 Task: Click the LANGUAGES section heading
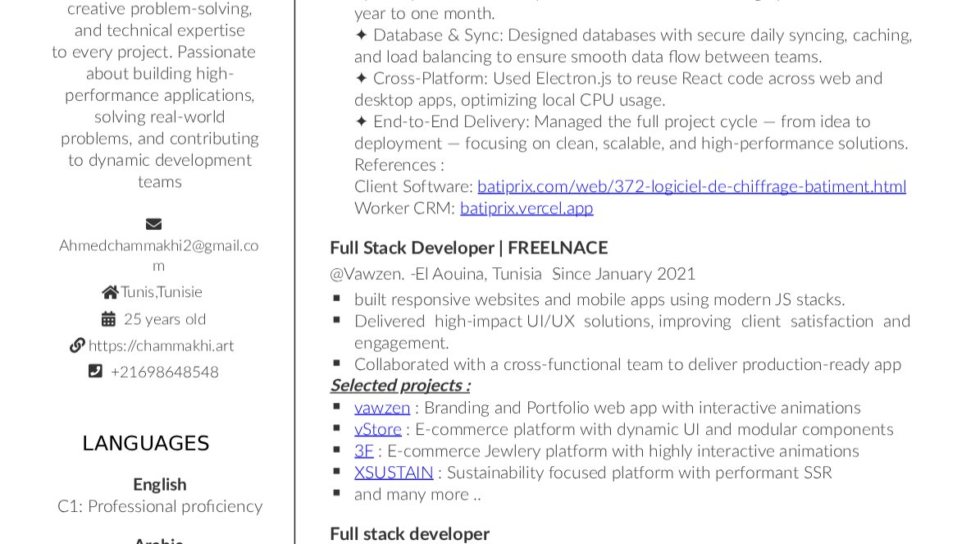146,444
